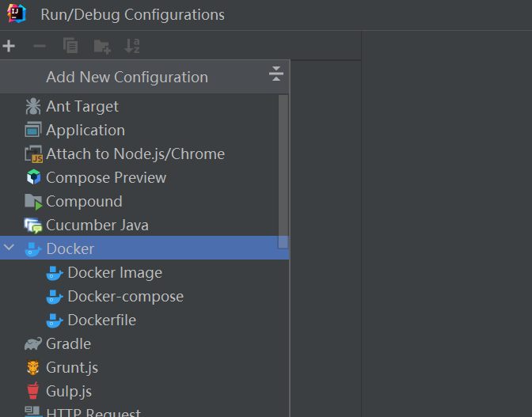Click the Ant Target spider icon
Screen dimensions: 532x417
pos(33,107)
